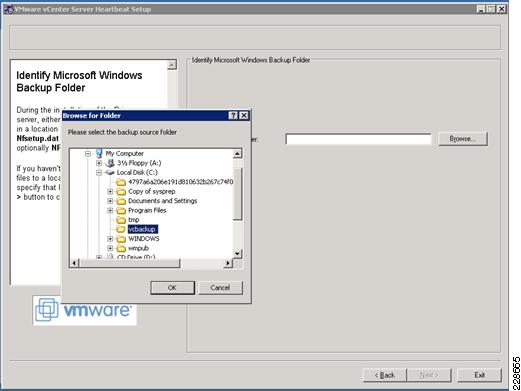Click the folder icon beside WINDOWS

coord(121,239)
